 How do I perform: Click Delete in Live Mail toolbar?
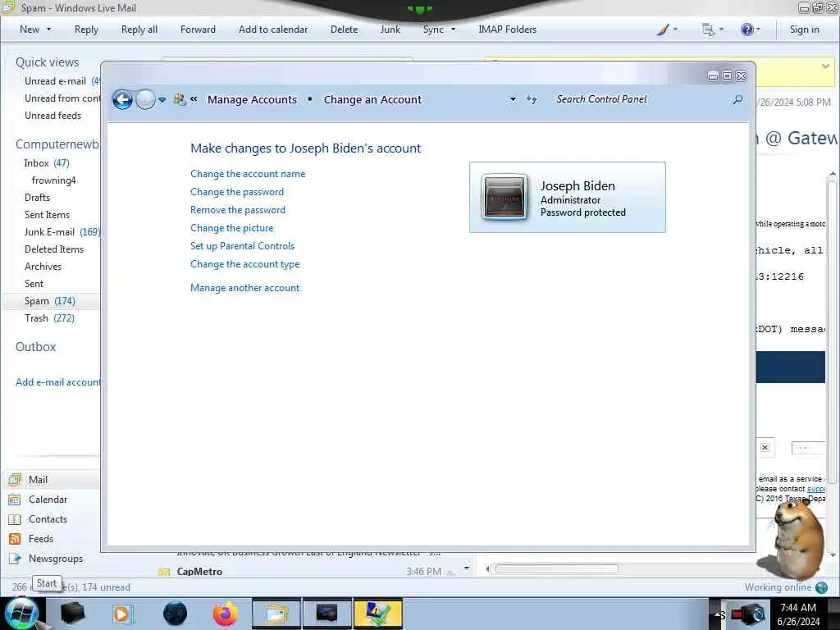344,30
